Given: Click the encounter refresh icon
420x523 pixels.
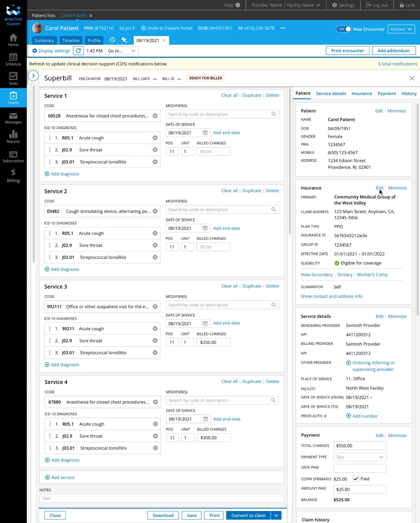Looking at the screenshot, I should click(78, 51).
